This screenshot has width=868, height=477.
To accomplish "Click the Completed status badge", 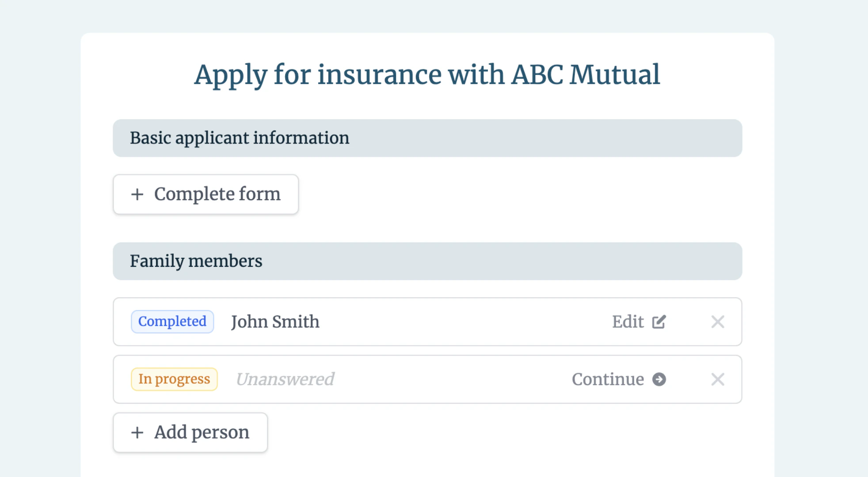I will 172,322.
